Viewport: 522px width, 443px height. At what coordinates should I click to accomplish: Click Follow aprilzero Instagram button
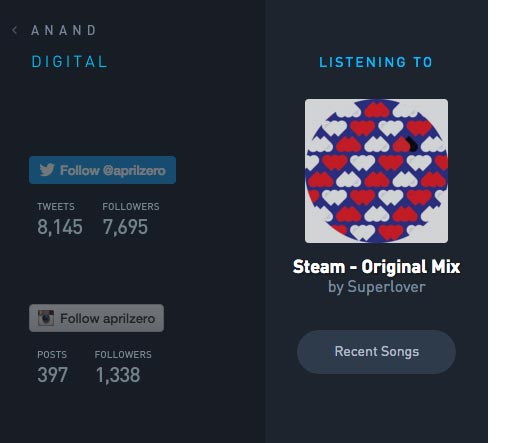96,318
